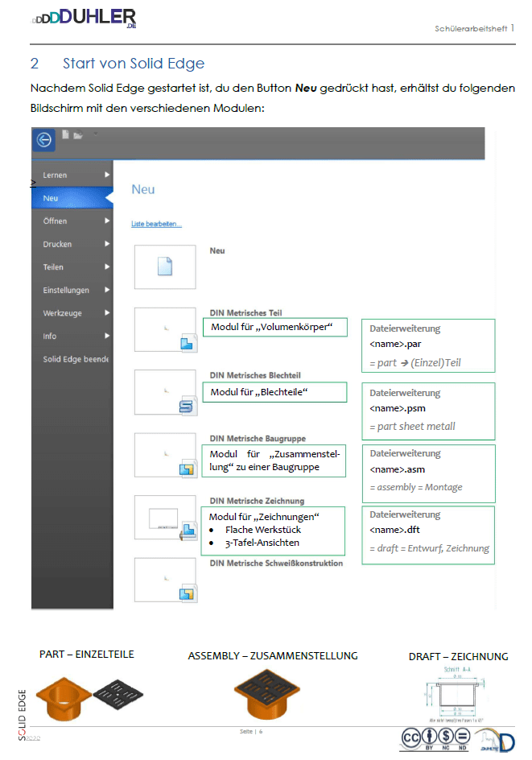Click the part file icon on Teil template

click(x=187, y=344)
